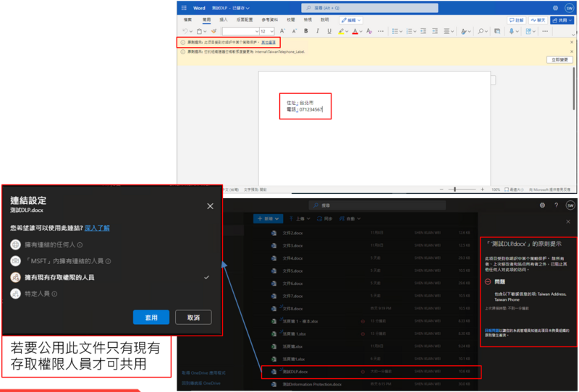The image size is (579, 392).
Task: Apply red font color
Action: point(355,31)
